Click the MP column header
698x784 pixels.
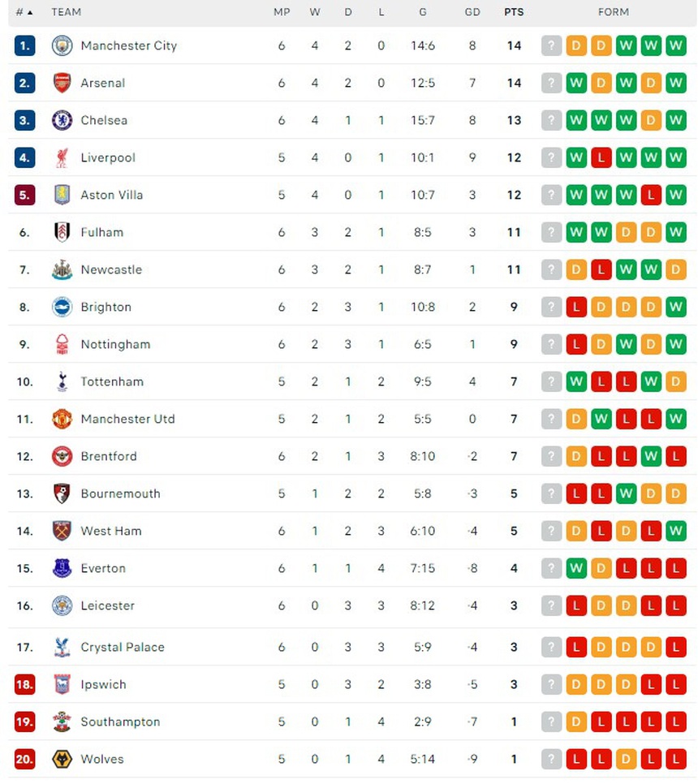282,12
